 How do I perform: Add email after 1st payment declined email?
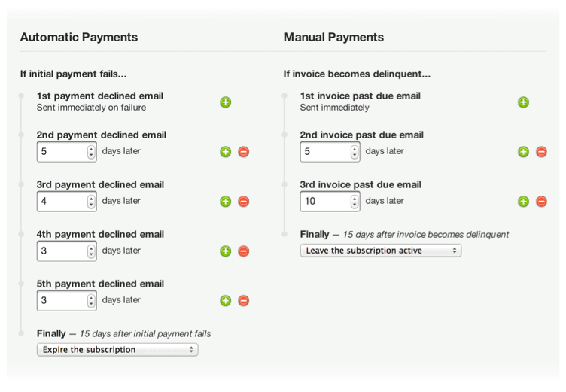click(225, 102)
